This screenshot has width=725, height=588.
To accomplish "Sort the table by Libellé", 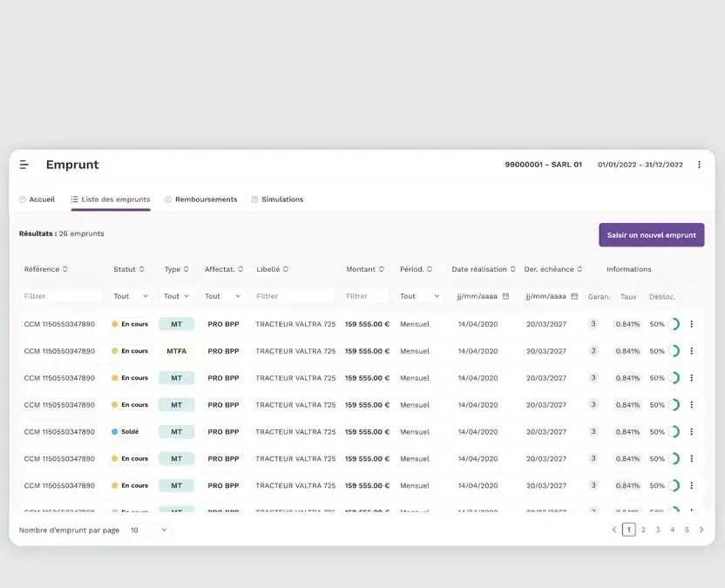I will pyautogui.click(x=286, y=269).
